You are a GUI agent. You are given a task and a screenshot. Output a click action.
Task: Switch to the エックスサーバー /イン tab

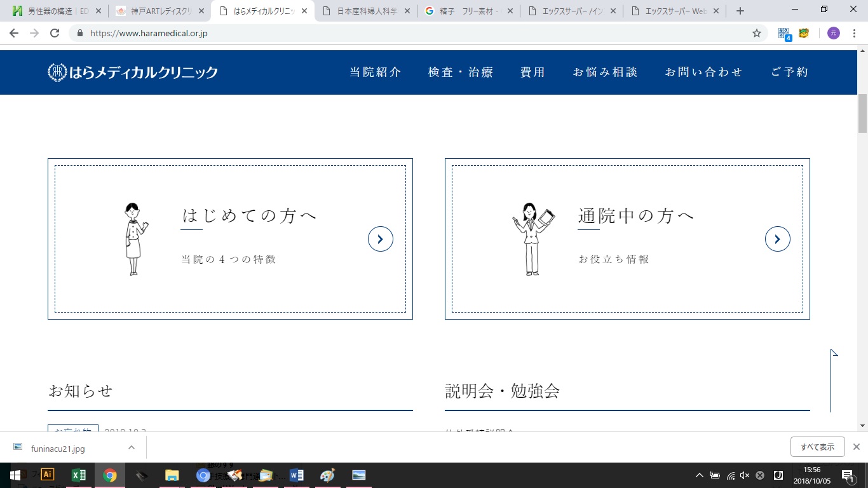pos(573,11)
